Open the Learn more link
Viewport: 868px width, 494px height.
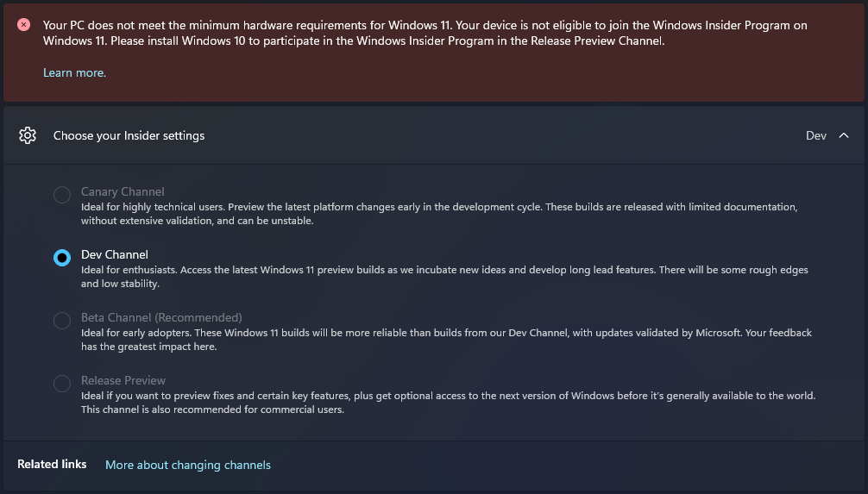pyautogui.click(x=74, y=72)
